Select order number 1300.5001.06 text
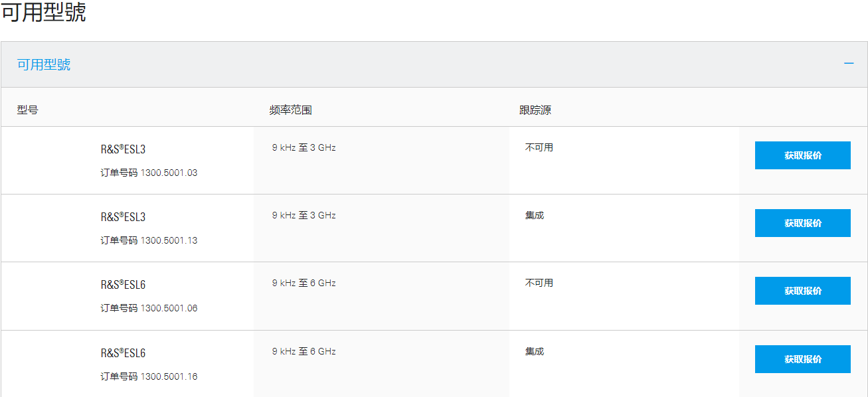Viewport: 868px width, 397px height. tap(169, 308)
